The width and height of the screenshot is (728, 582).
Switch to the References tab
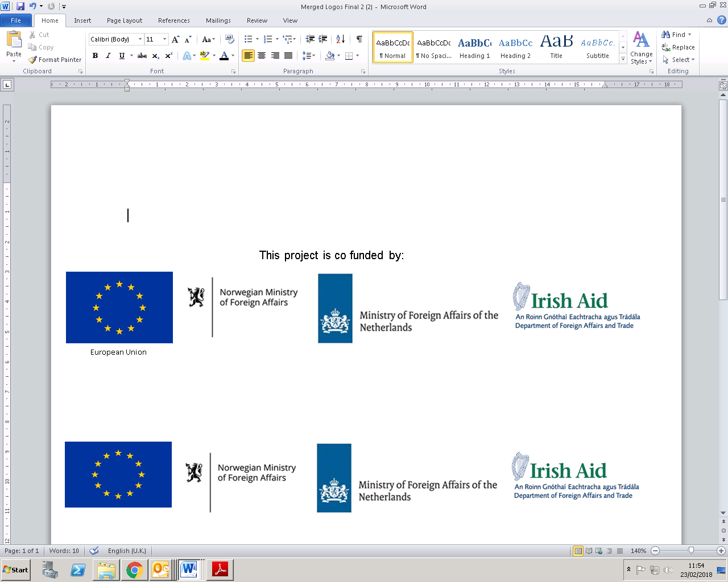174,20
